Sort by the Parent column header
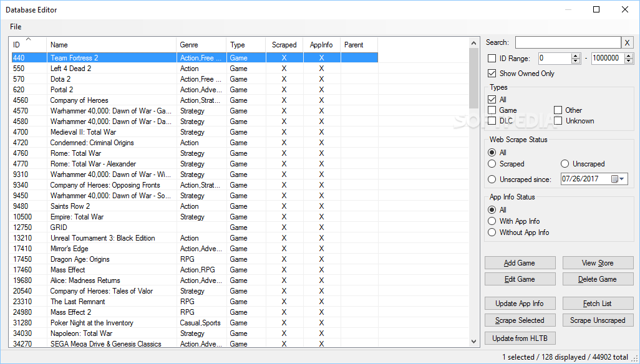This screenshot has width=640, height=364. [359, 45]
